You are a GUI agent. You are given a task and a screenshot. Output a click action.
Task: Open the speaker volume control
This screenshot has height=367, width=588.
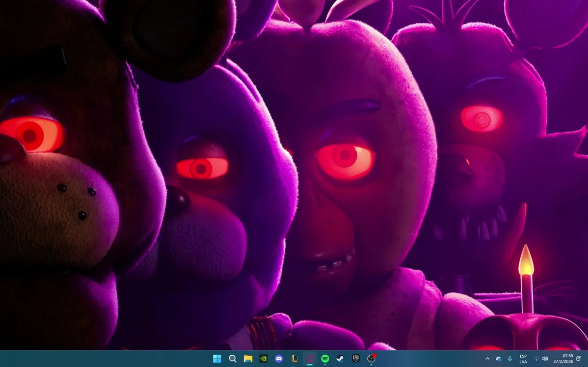pyautogui.click(x=545, y=359)
